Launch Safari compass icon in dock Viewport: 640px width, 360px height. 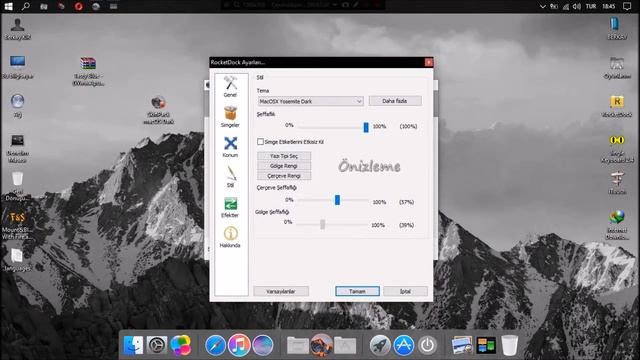point(215,345)
